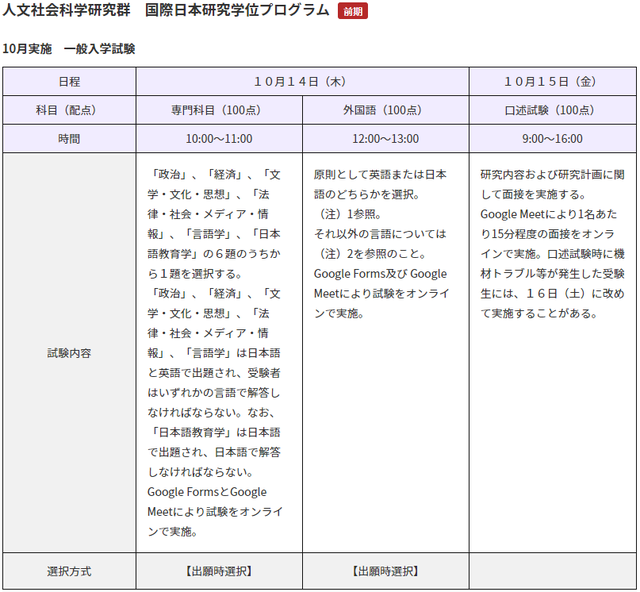640x592 pixels.
Task: Click the subheading 10月実施 一般入学試験
Action: point(69,49)
